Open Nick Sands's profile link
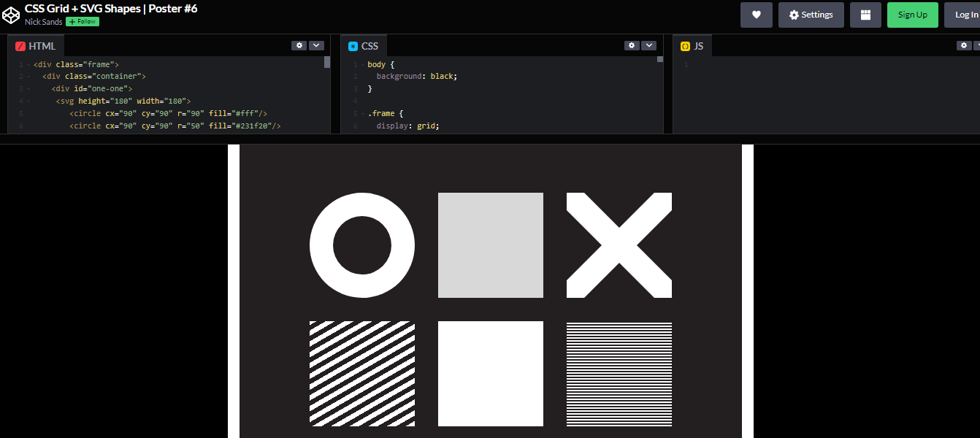Image resolution: width=980 pixels, height=438 pixels. [43, 21]
